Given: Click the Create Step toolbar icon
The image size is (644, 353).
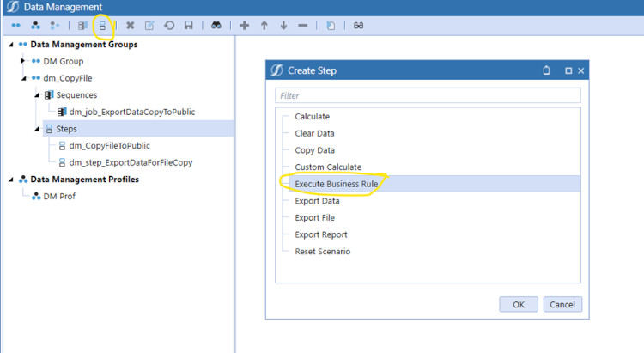Looking at the screenshot, I should coord(102,26).
